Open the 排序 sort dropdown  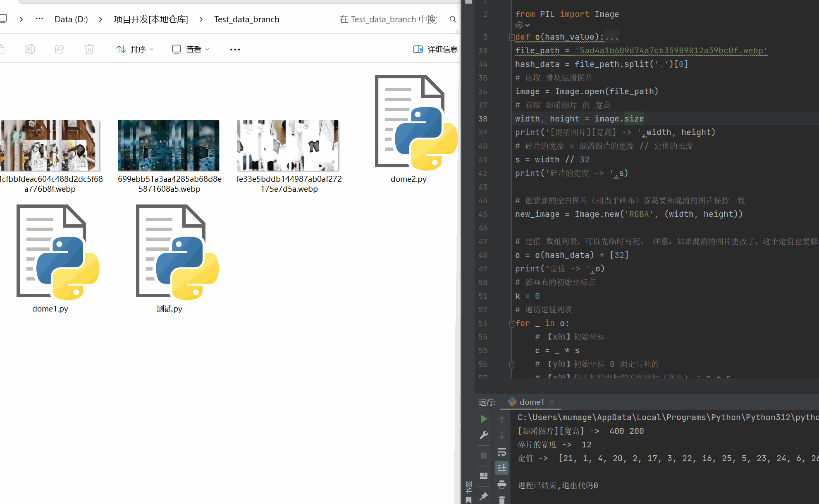coord(135,49)
